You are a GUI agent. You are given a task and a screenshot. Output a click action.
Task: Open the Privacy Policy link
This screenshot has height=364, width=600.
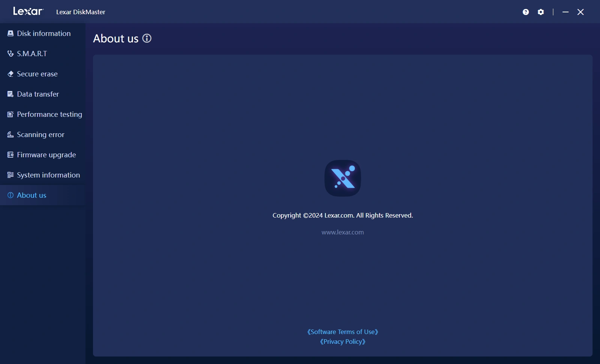[343, 342]
